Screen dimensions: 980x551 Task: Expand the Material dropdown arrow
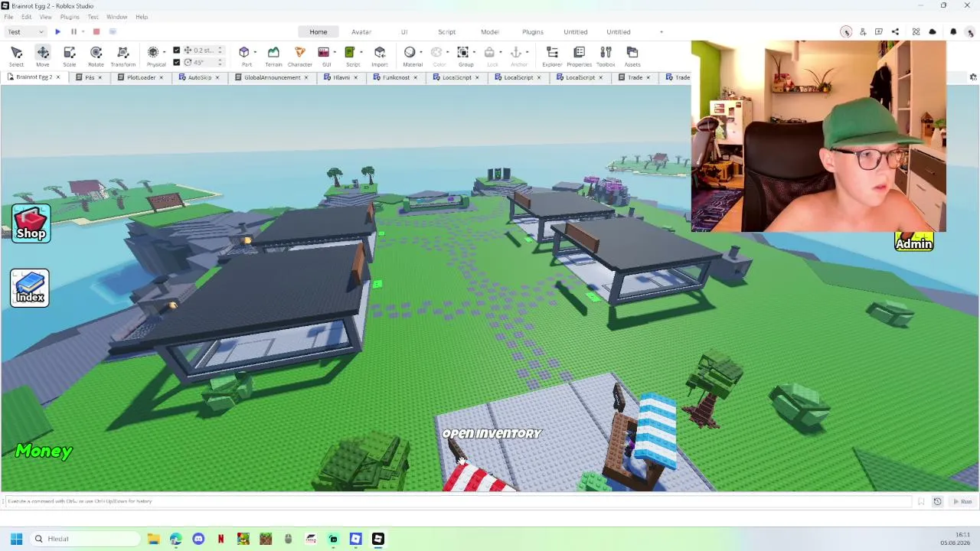click(x=420, y=53)
